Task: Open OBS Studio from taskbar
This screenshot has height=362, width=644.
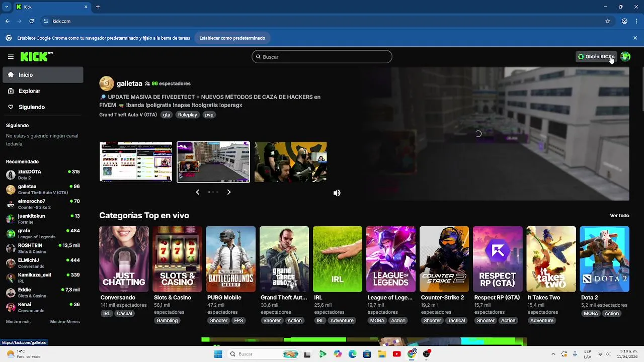Action: 427,354
